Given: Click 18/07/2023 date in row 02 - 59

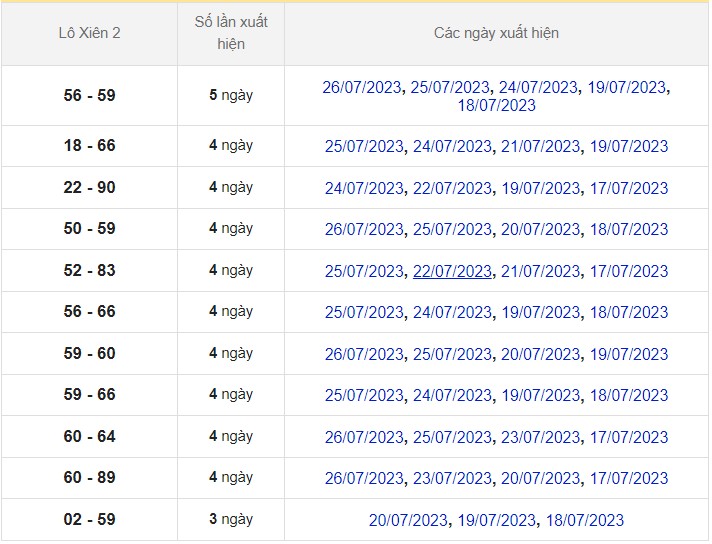Looking at the screenshot, I should pos(584,520).
